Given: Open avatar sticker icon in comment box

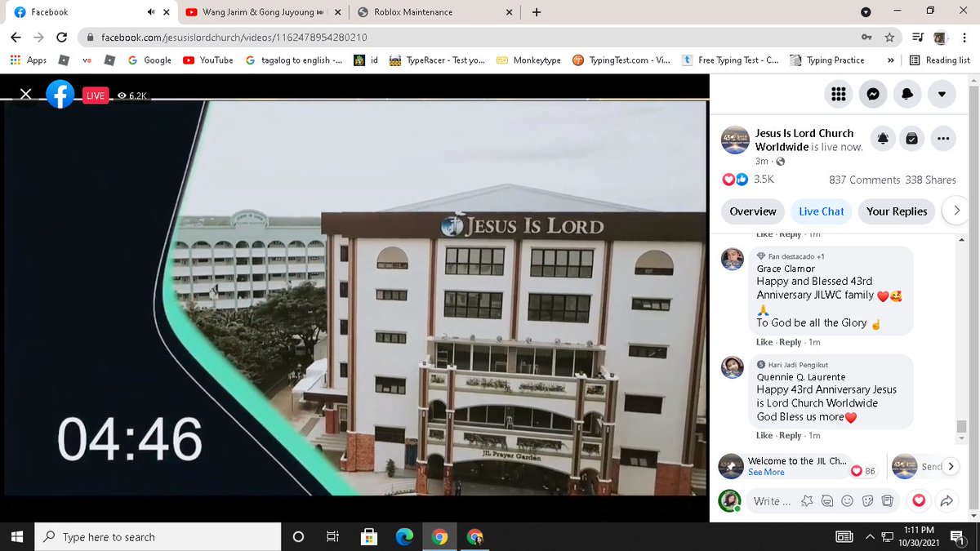Looking at the screenshot, I should point(826,500).
